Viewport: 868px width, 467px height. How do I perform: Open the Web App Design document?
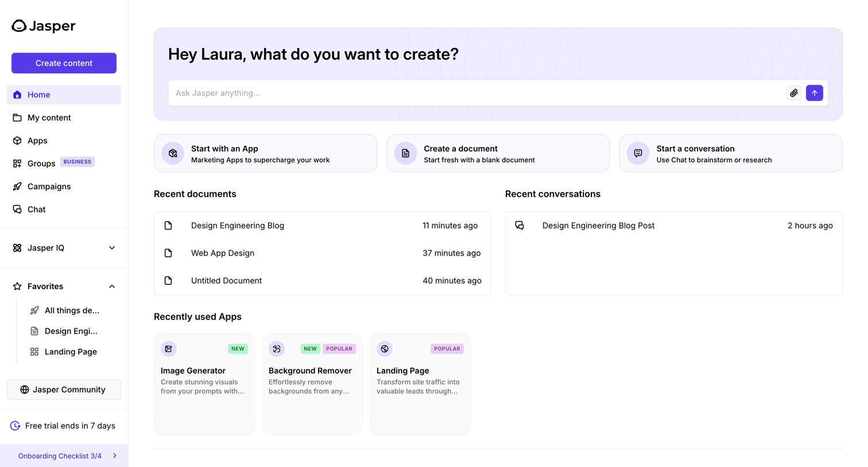323,253
